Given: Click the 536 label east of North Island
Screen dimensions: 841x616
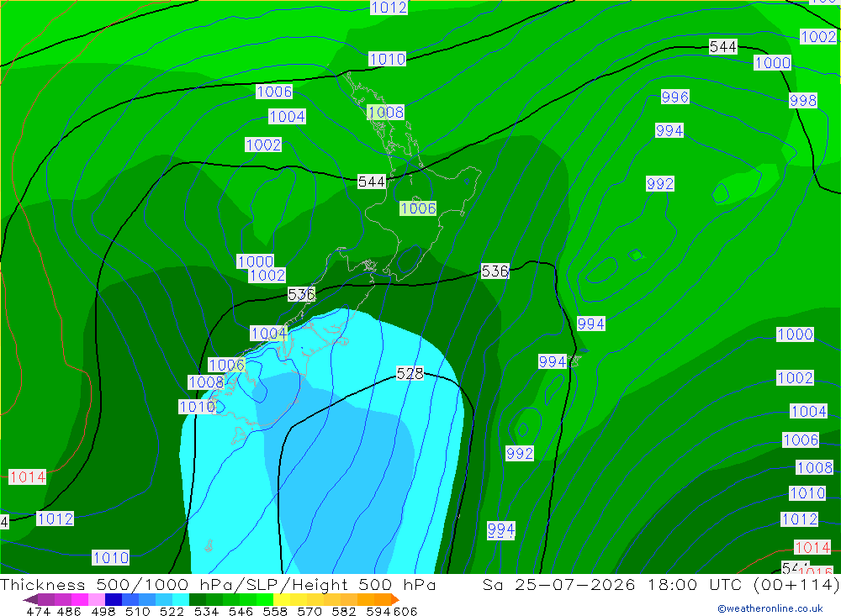Looking at the screenshot, I should coord(495,271).
